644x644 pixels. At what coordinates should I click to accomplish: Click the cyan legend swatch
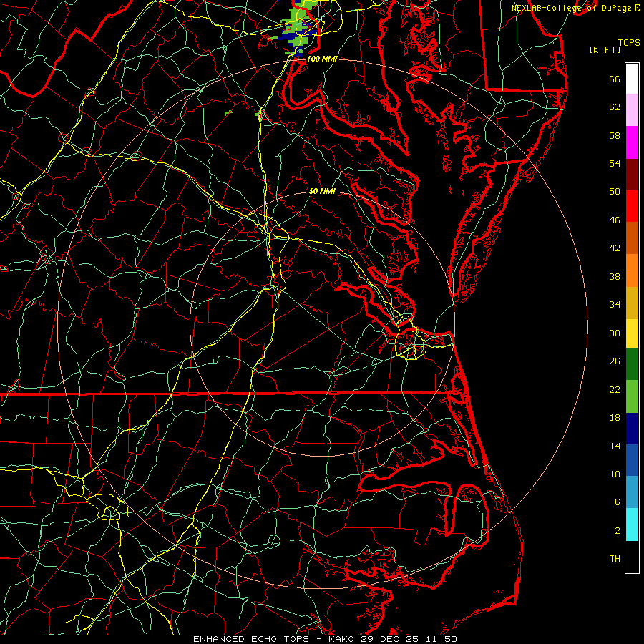pos(632,525)
